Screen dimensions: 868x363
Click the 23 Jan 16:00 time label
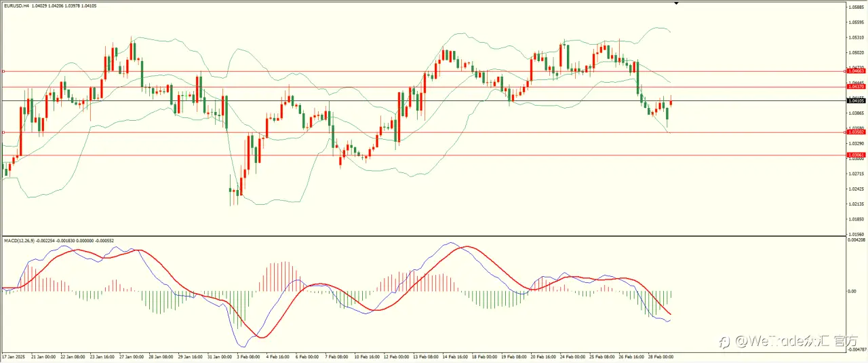point(104,356)
